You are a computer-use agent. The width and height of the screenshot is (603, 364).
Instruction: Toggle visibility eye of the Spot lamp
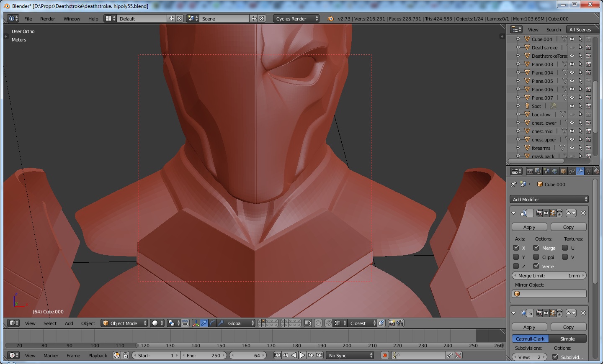tap(572, 106)
